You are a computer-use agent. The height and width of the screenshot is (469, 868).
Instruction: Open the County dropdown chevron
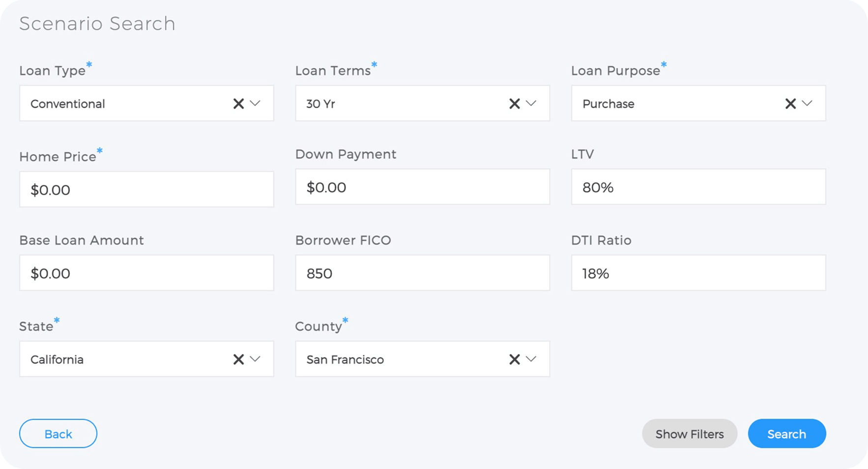531,359
